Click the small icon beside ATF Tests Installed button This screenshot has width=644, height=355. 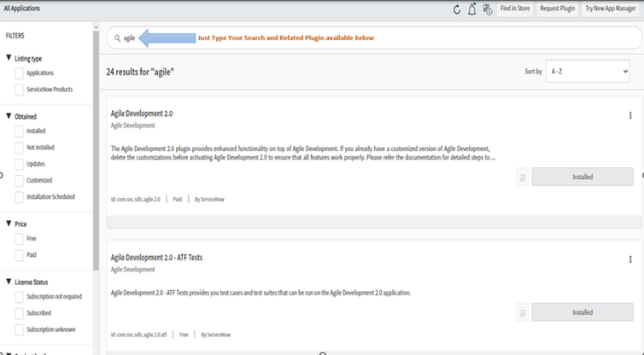pos(523,312)
